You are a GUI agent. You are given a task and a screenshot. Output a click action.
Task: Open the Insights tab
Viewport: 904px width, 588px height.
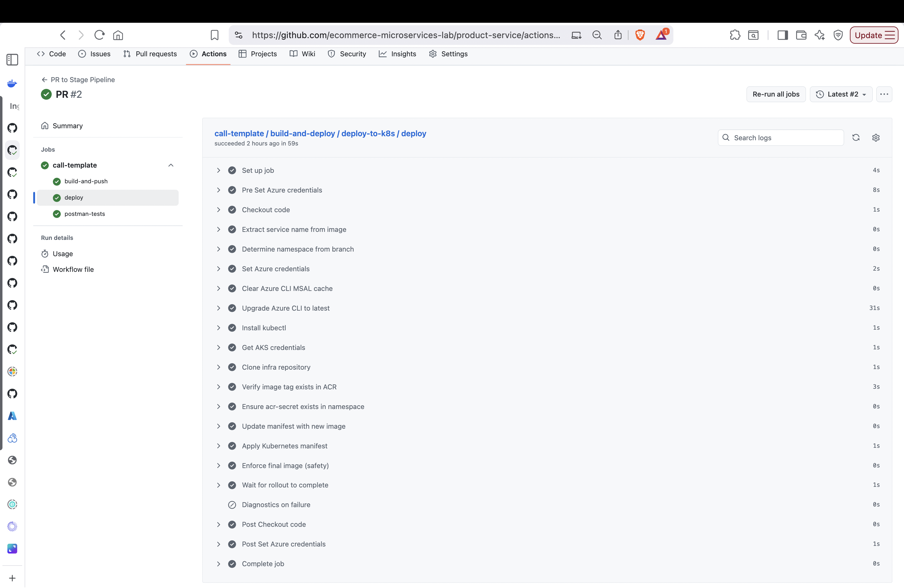coord(397,54)
